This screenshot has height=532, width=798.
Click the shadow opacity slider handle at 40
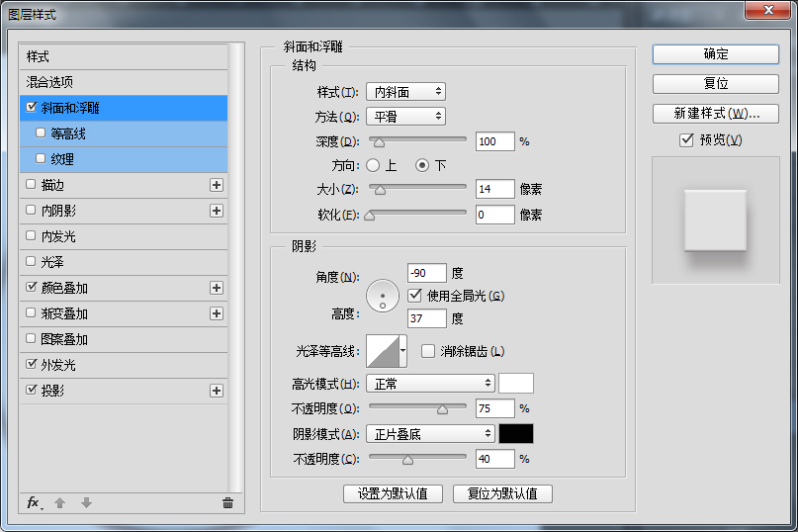pyautogui.click(x=407, y=460)
